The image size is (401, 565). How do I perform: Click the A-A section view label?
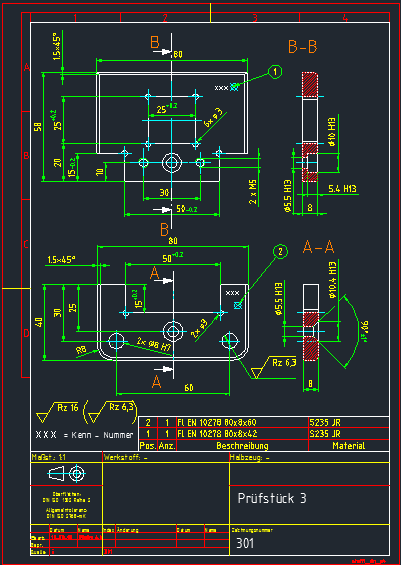[318, 247]
